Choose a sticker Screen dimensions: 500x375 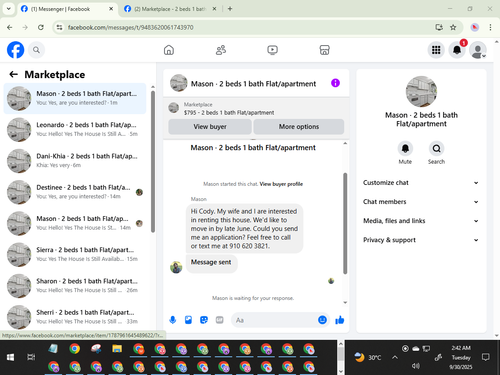coord(204,320)
